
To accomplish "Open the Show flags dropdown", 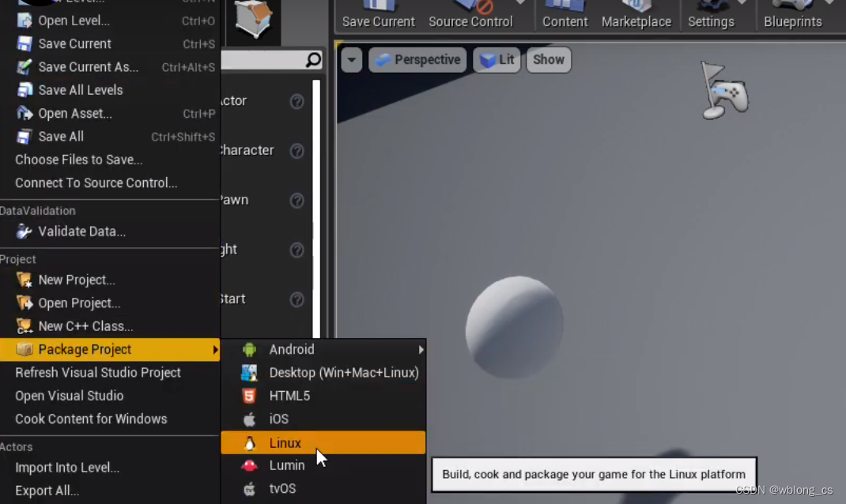I will tap(549, 60).
